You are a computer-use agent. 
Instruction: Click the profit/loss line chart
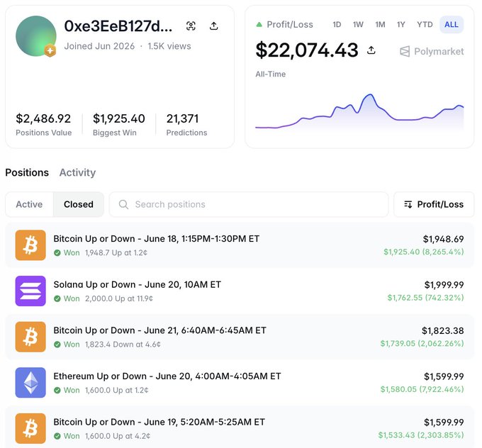[x=359, y=112]
